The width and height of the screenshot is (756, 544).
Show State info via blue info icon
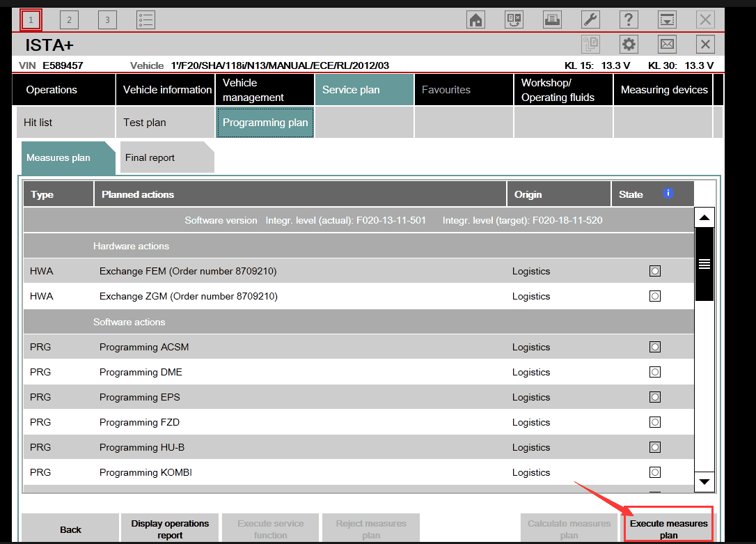668,193
